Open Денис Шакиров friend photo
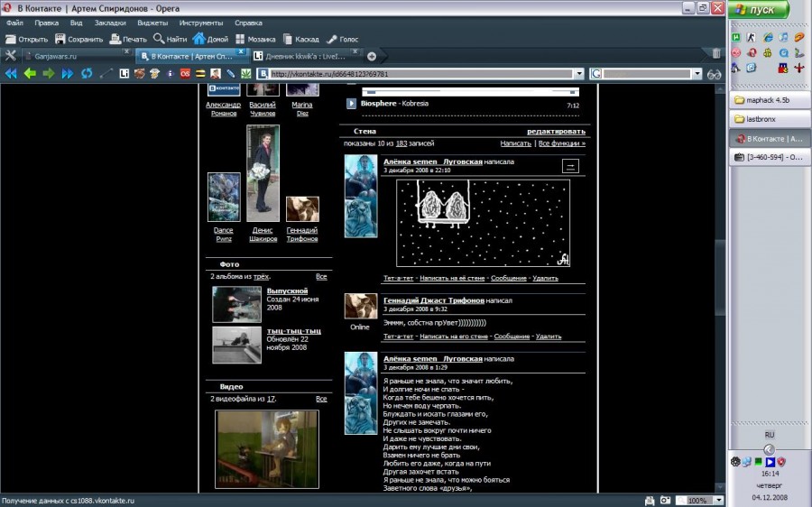 (263, 173)
